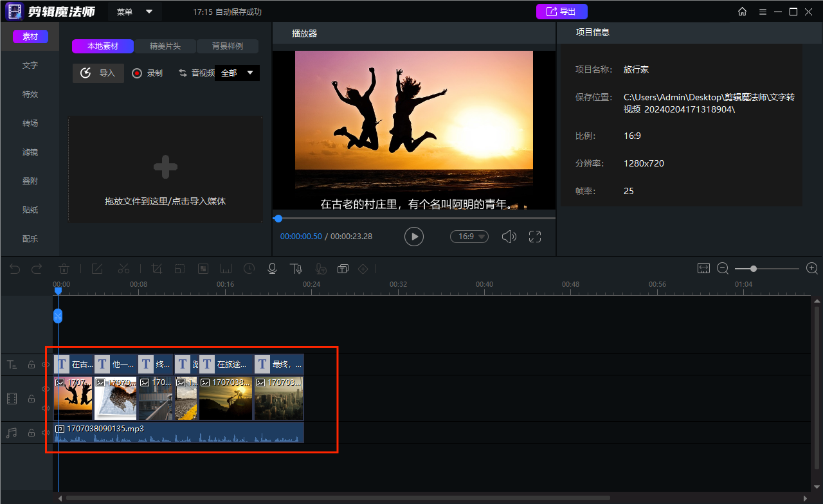Viewport: 823px width, 504px height.
Task: Click the dashed-frame zoom icon in the toolbar
Action: point(179,268)
